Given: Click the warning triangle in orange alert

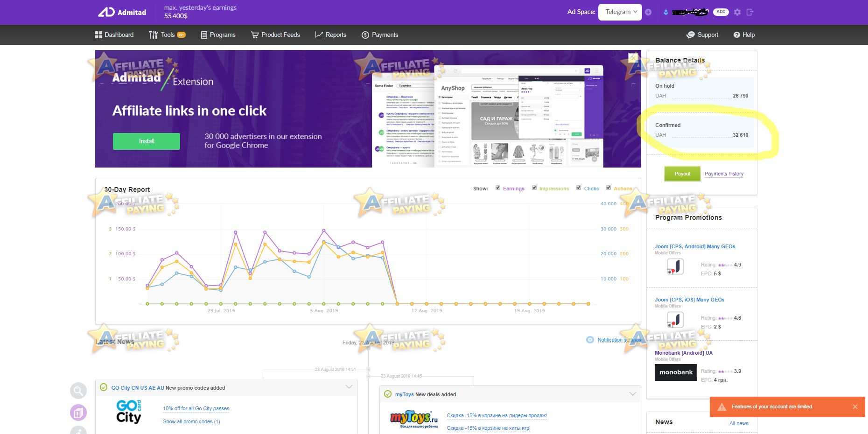Looking at the screenshot, I should click(722, 406).
